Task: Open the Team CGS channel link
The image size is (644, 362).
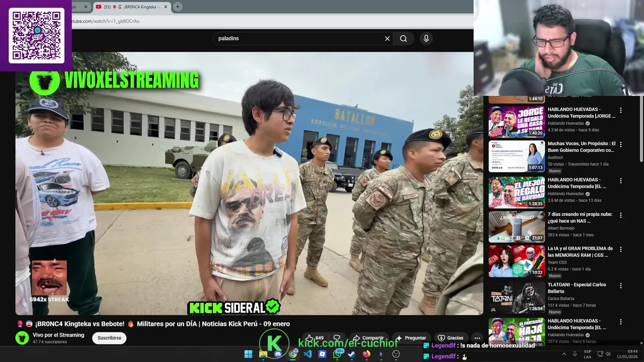Action: click(557, 262)
